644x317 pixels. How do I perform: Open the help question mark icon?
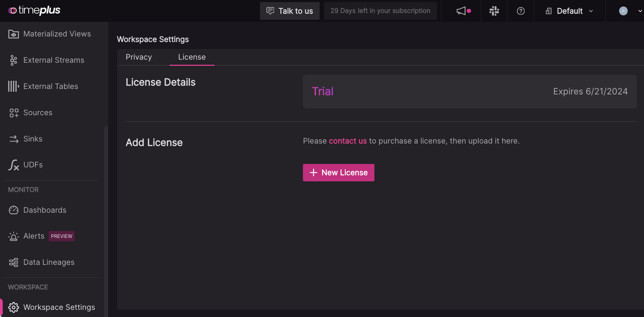(x=520, y=11)
